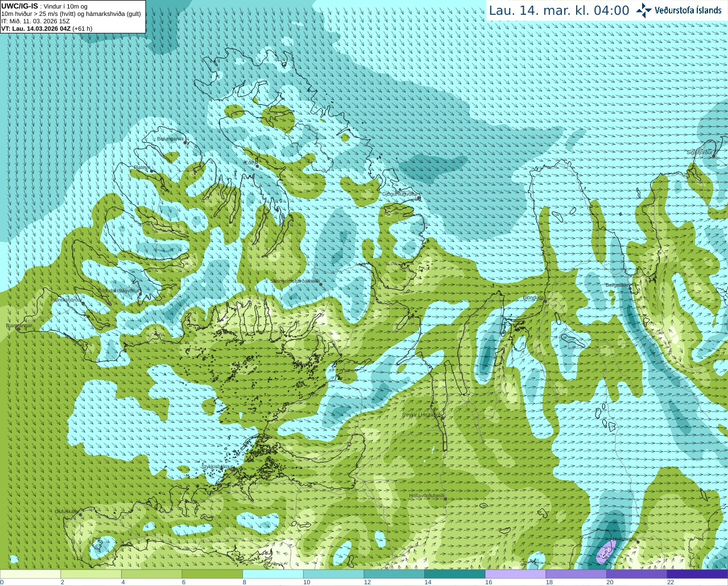Click the Bjargtangar station marker
This screenshot has width=728, height=586.
[19, 329]
